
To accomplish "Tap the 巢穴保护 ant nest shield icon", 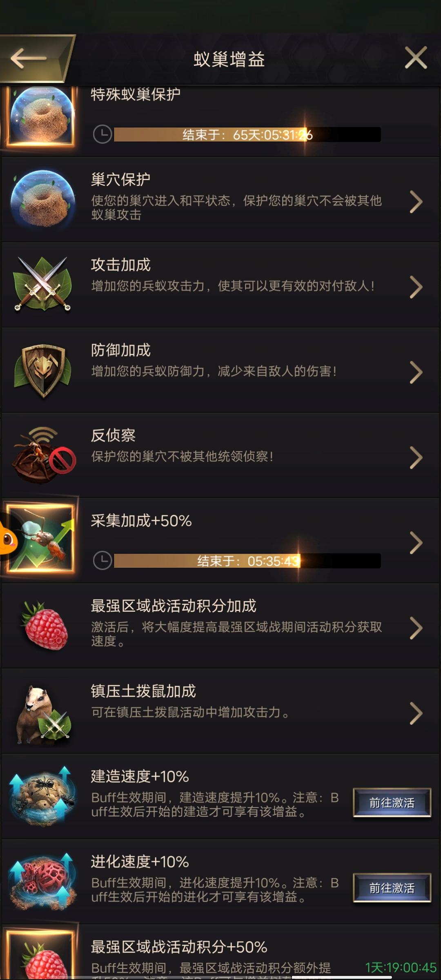I will click(43, 200).
